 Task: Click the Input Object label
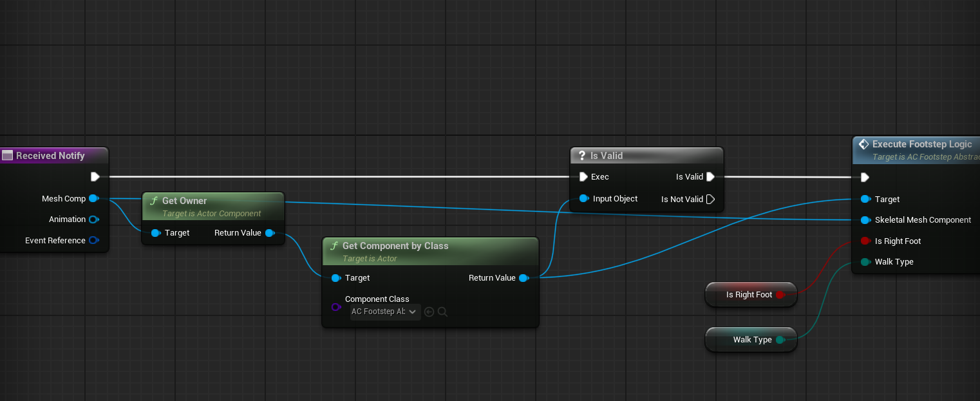coord(615,198)
